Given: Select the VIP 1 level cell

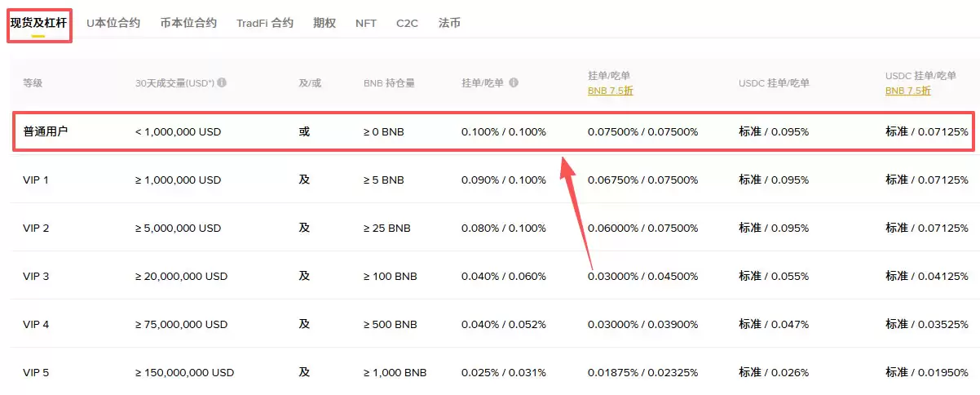Looking at the screenshot, I should pyautogui.click(x=36, y=180).
